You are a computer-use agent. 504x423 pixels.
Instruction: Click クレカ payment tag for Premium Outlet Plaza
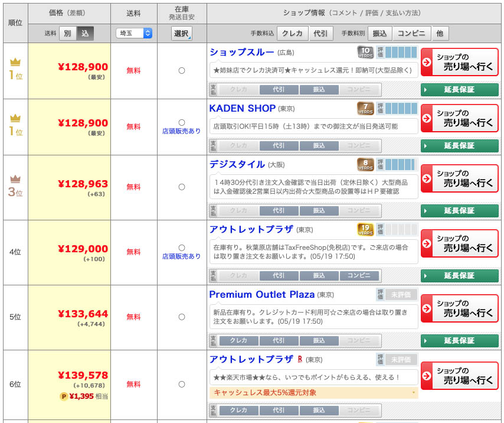point(238,341)
